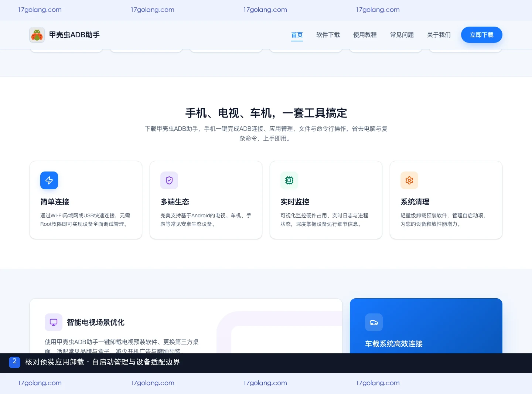Open the 常见问题 navigation item
Viewport: 532px width, 394px height.
pyautogui.click(x=402, y=35)
